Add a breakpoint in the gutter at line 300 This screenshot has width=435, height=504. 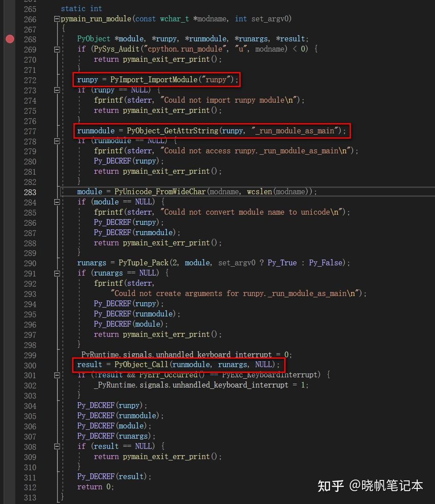coord(10,364)
